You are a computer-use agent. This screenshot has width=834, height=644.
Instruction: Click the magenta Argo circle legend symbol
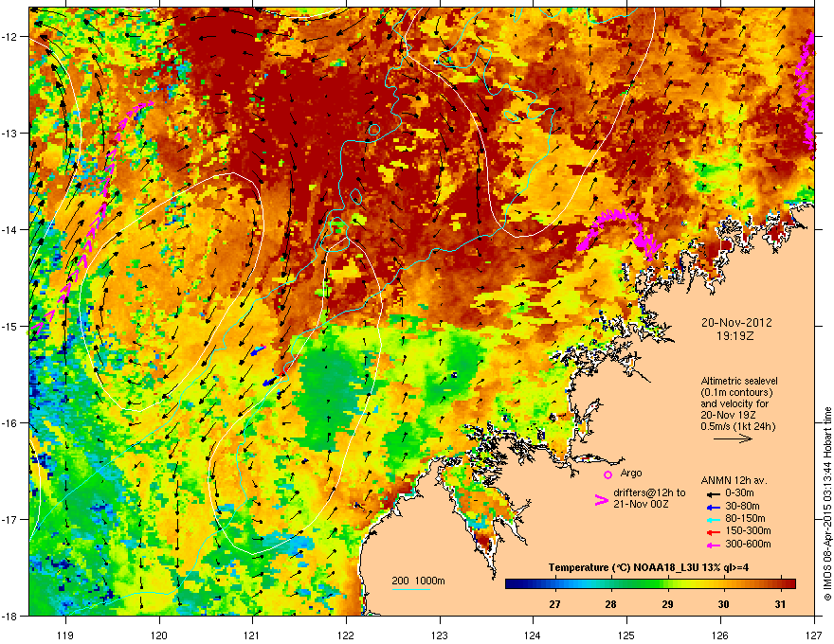coord(607,474)
